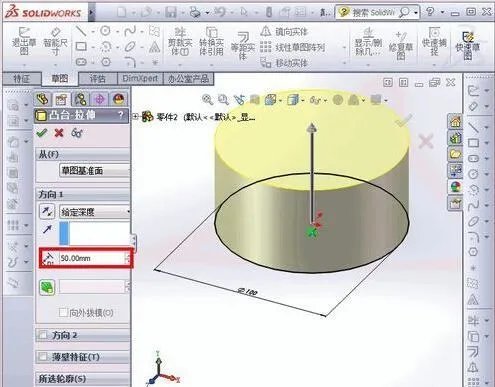Image resolution: width=495 pixels, height=387 pixels.
Task: Click the 退出草图 (Exit Sketch) icon
Action: tap(24, 41)
